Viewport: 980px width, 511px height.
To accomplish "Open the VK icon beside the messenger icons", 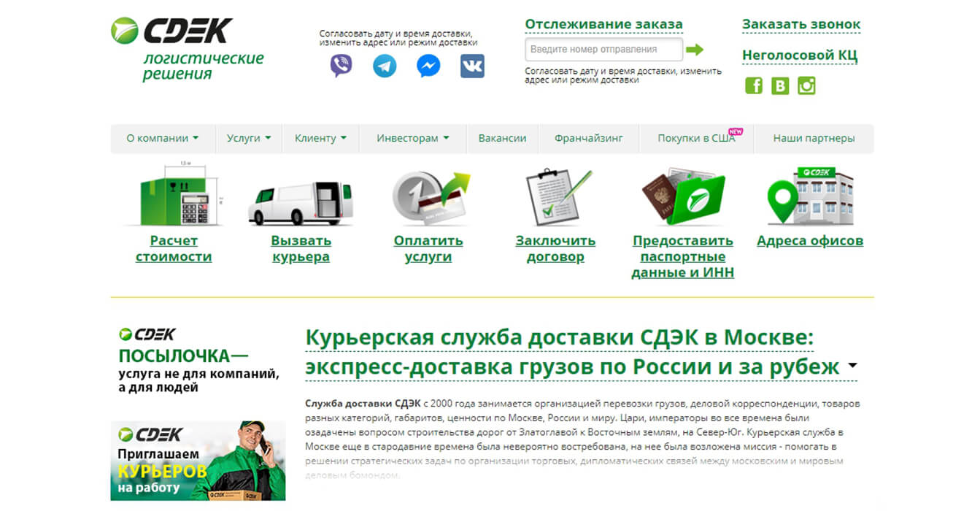I will pyautogui.click(x=472, y=66).
